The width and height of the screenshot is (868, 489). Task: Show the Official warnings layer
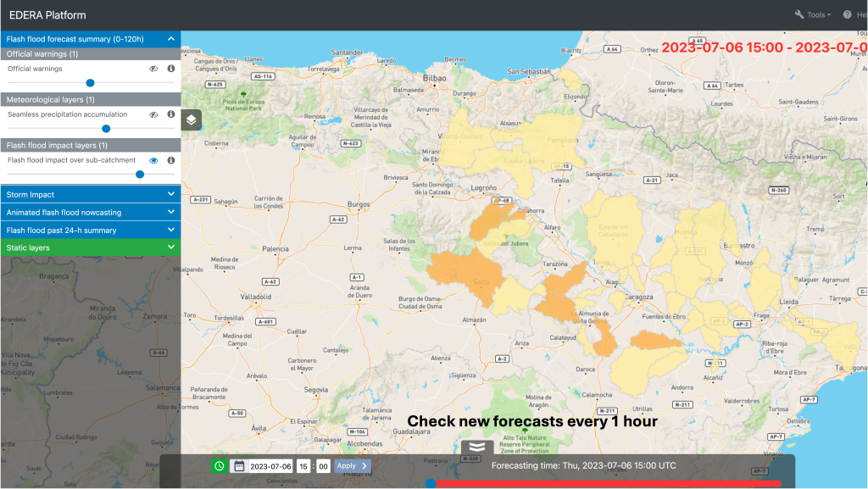[154, 69]
